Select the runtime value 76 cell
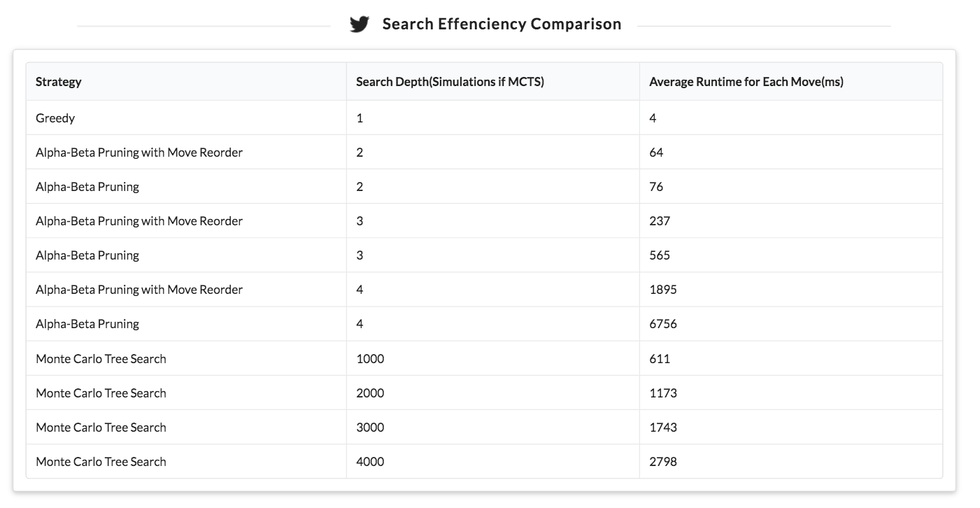This screenshot has height=508, width=980. [656, 187]
